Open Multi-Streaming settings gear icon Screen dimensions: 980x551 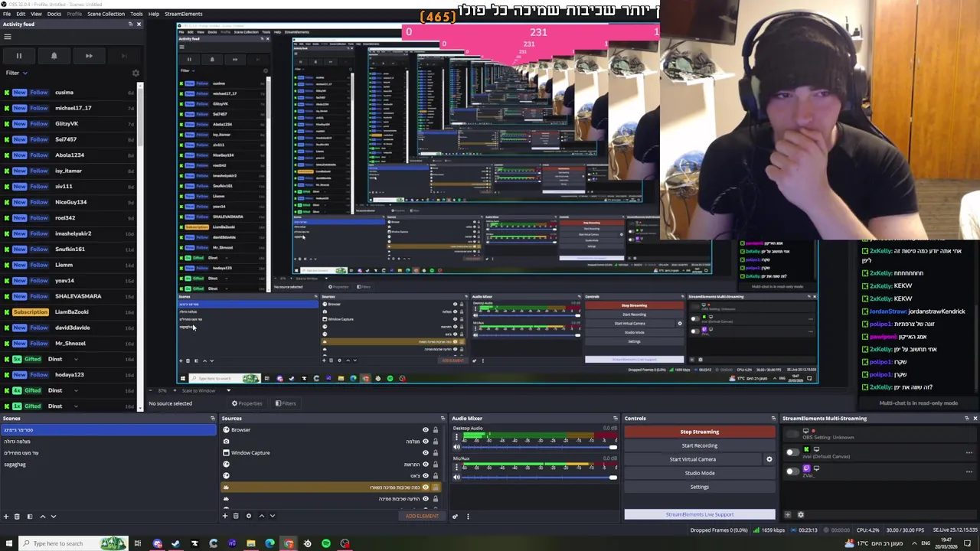(801, 515)
